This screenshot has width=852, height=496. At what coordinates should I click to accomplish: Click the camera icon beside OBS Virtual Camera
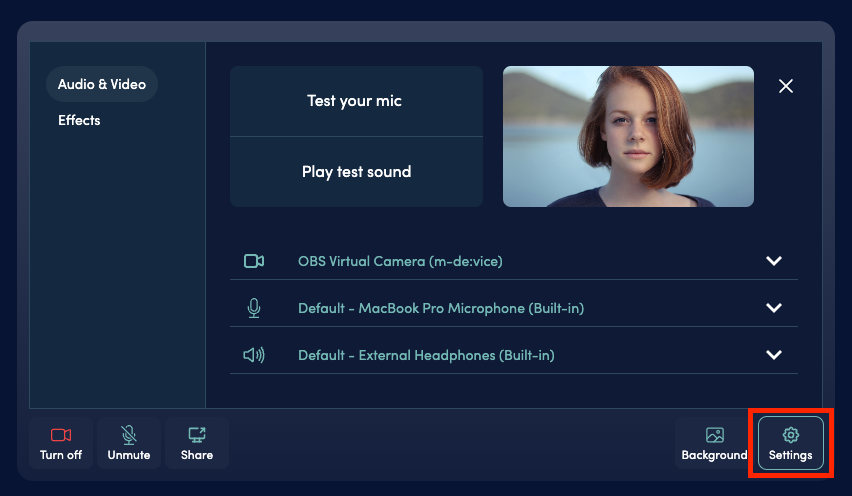pyautogui.click(x=254, y=261)
